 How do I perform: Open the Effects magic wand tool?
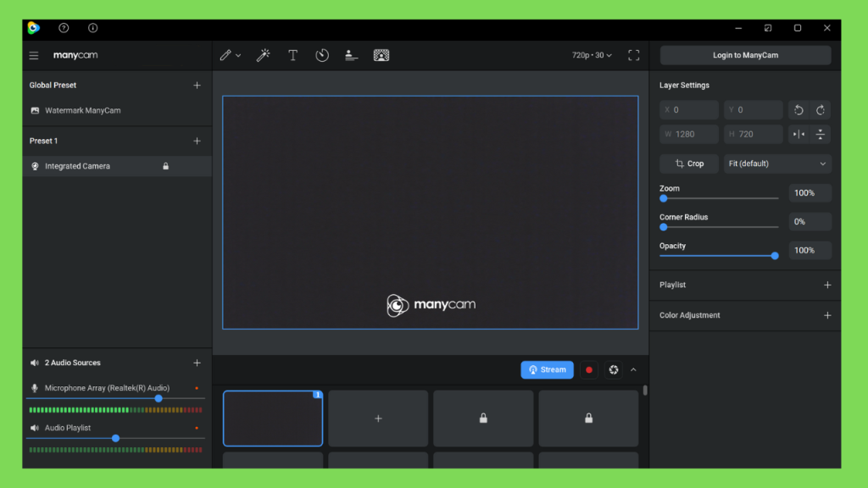coord(264,55)
